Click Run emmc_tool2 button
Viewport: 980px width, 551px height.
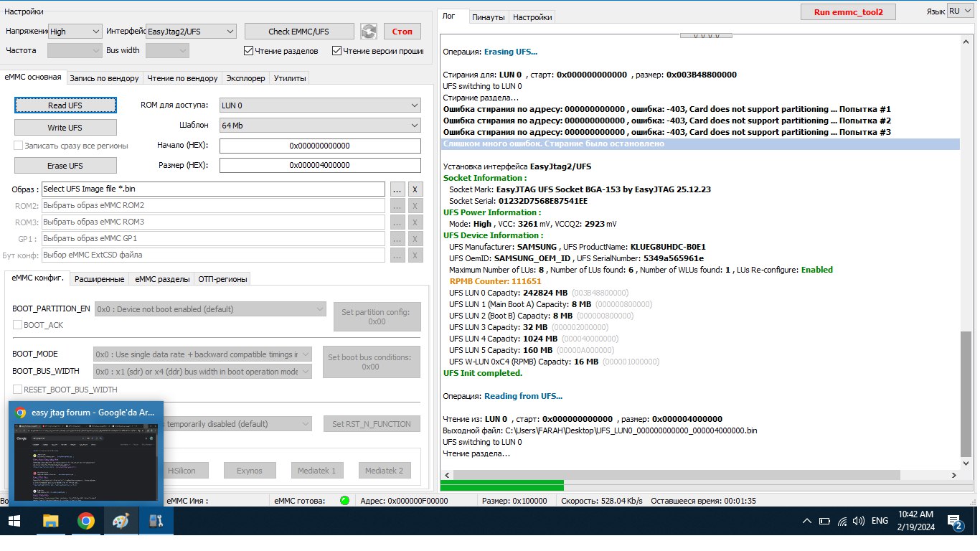(849, 12)
